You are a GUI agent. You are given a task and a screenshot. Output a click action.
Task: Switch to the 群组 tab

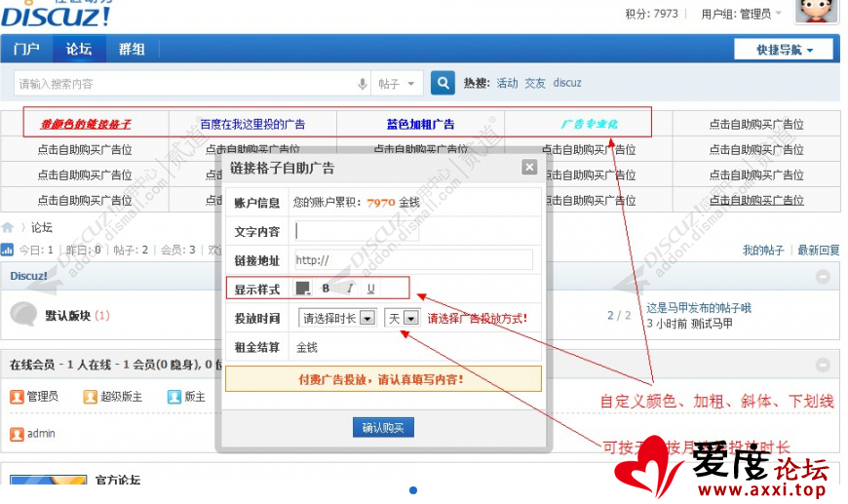click(132, 49)
